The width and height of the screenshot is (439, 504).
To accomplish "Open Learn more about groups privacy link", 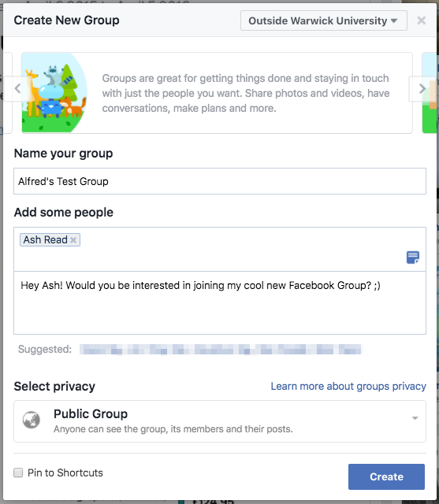I will tap(348, 386).
